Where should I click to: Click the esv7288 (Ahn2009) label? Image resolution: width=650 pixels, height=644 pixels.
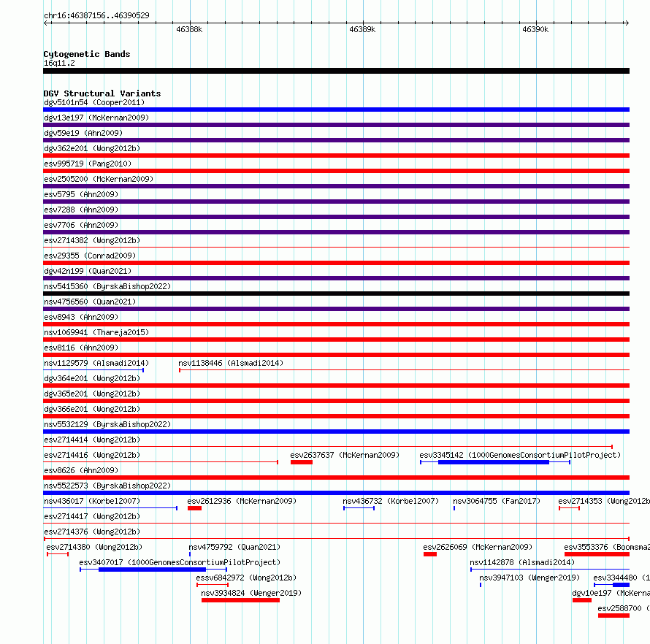pos(81,210)
